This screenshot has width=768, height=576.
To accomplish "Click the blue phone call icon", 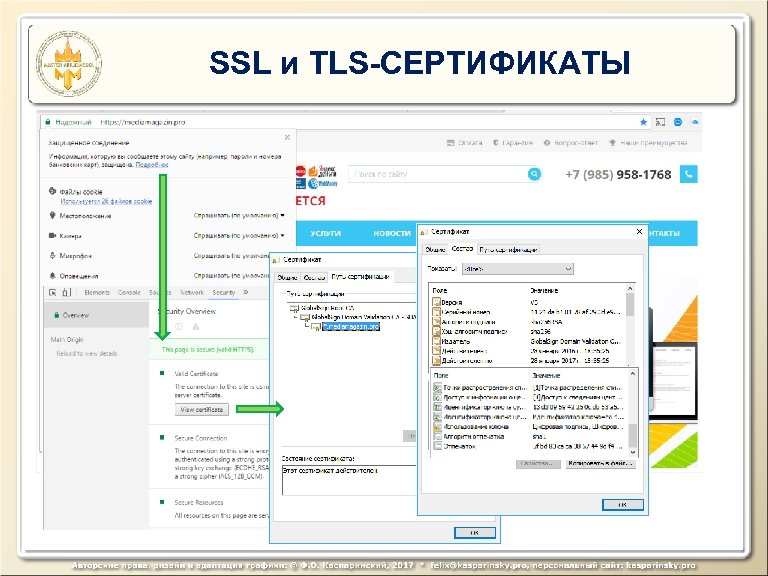I will tap(688, 174).
